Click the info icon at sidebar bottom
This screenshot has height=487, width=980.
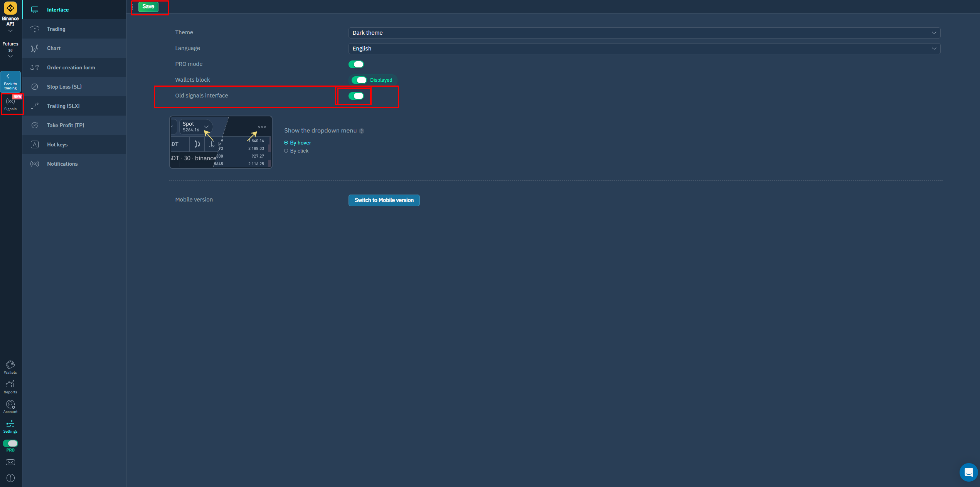pyautogui.click(x=10, y=478)
